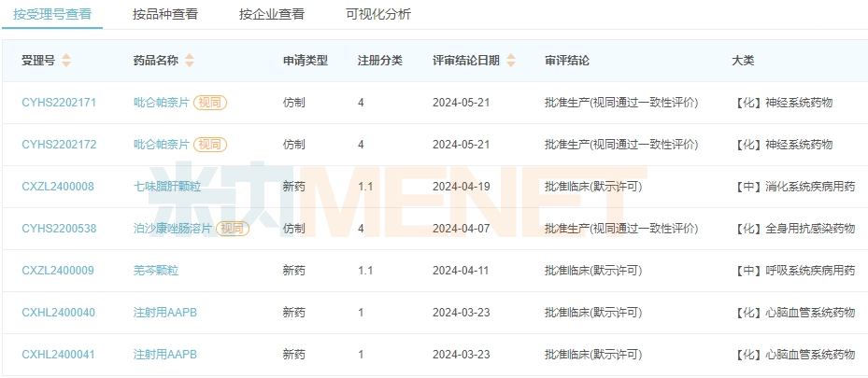Viewport: 868px width, 378px height.
Task: Open drug link 泊沙康唑肠溶片
Action: coord(173,229)
